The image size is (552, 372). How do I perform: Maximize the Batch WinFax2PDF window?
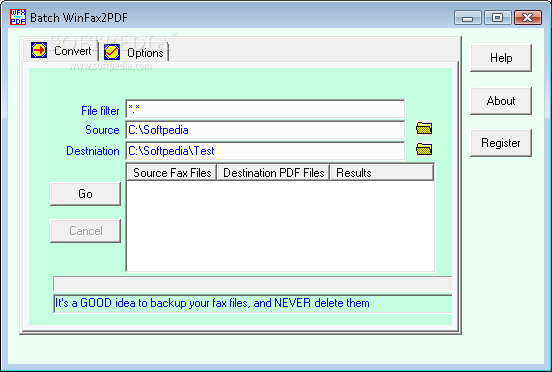498,17
